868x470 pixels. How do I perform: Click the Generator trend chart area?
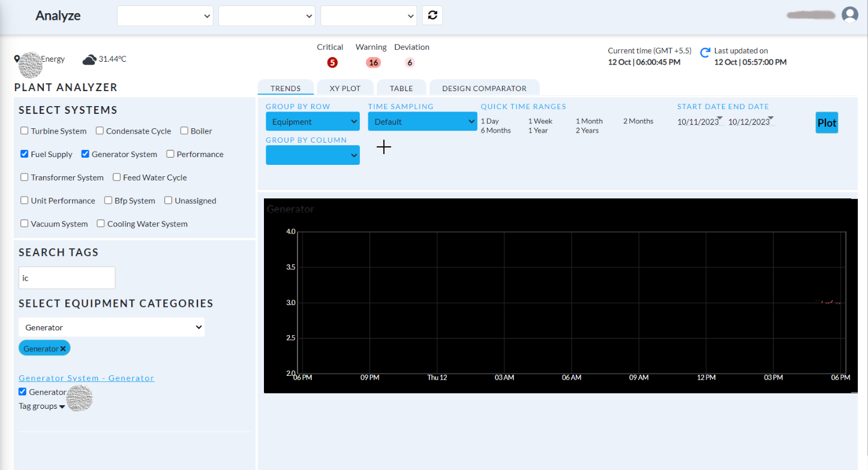(x=573, y=302)
